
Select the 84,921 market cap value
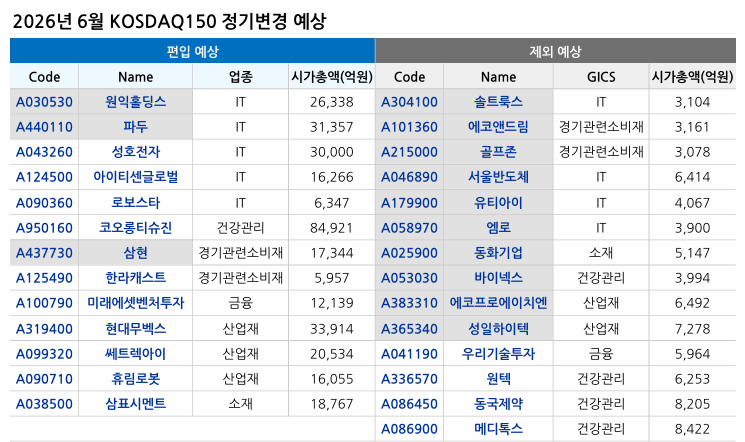(x=332, y=228)
